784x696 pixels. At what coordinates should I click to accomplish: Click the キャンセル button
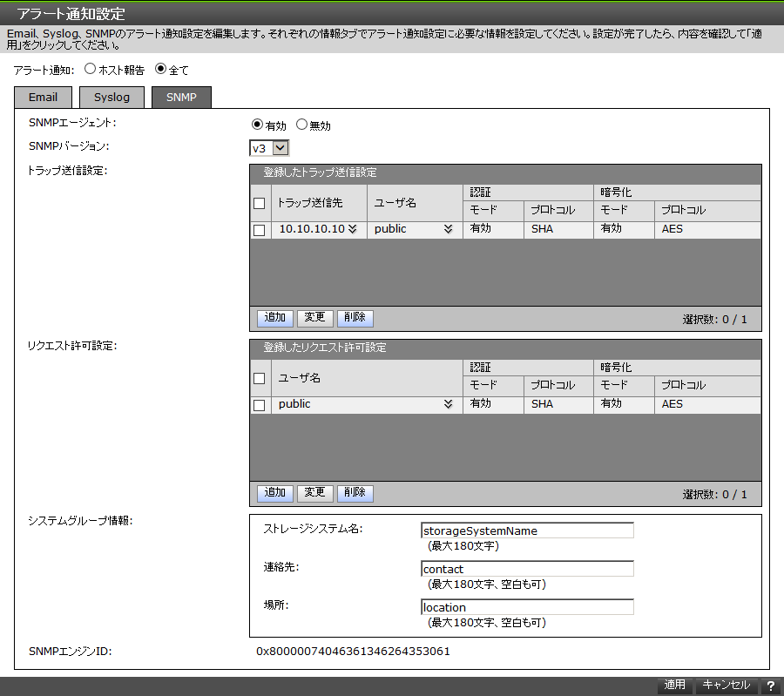coord(726,685)
